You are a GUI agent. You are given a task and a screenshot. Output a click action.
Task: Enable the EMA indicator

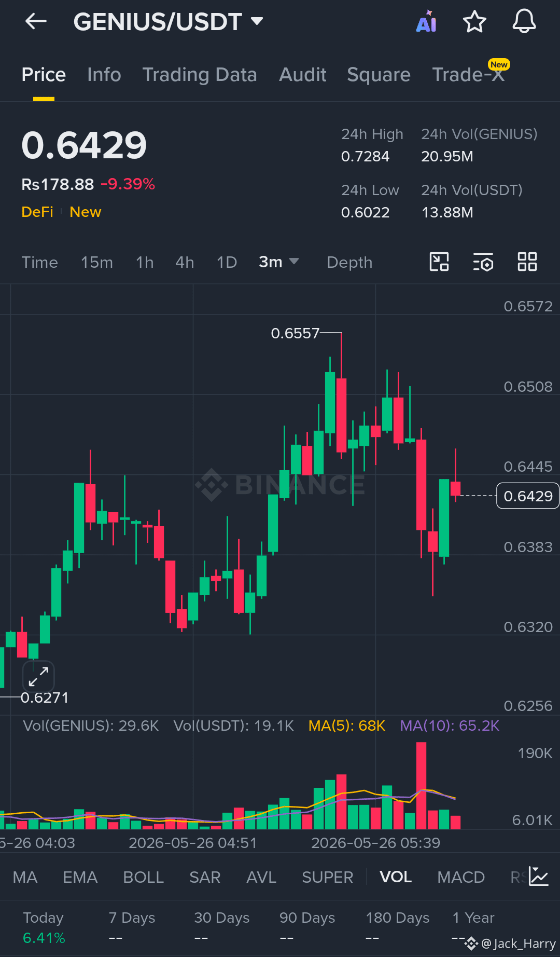80,877
